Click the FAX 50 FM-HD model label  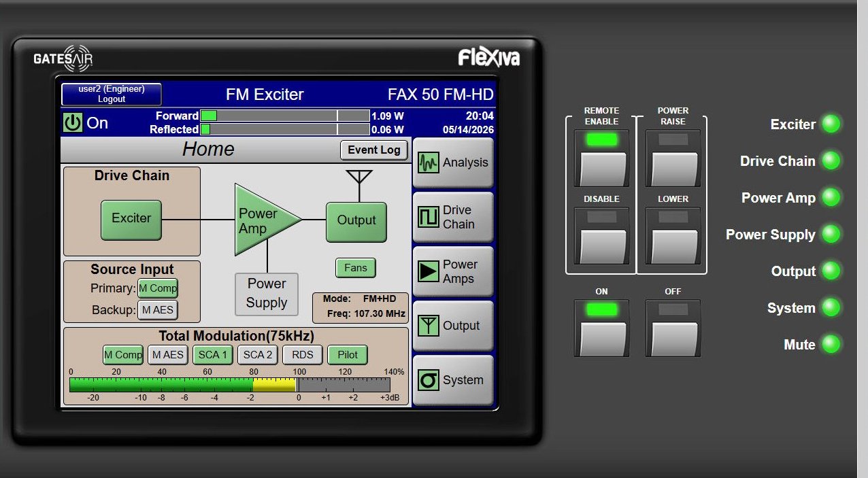point(440,95)
